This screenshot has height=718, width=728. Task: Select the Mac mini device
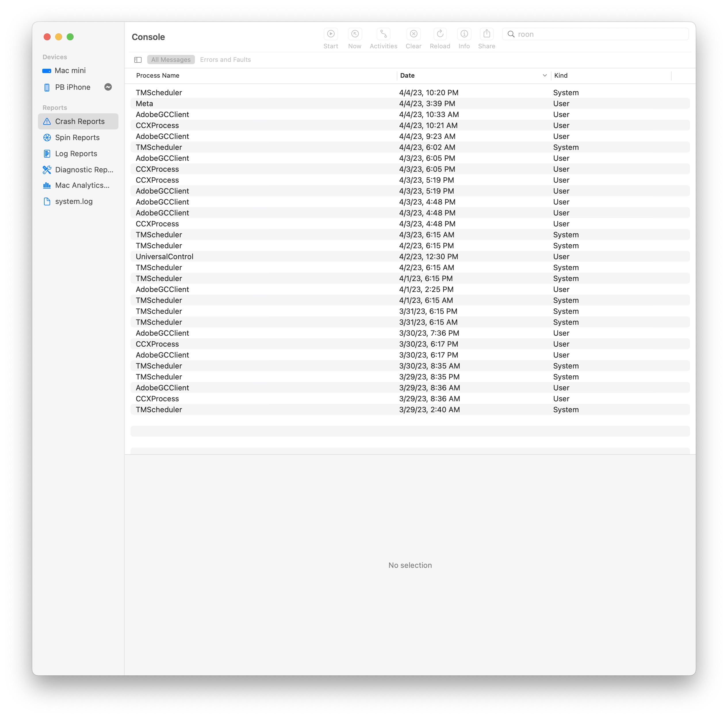pyautogui.click(x=70, y=70)
